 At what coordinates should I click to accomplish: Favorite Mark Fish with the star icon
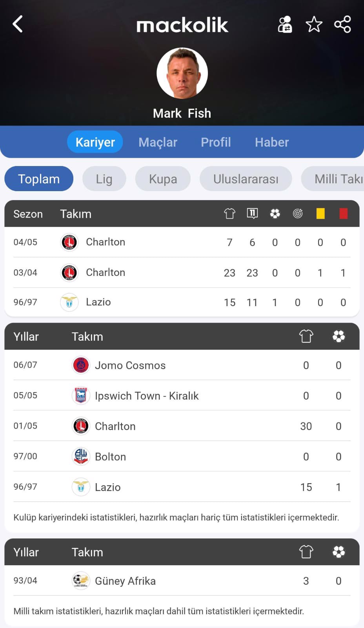coord(314,24)
